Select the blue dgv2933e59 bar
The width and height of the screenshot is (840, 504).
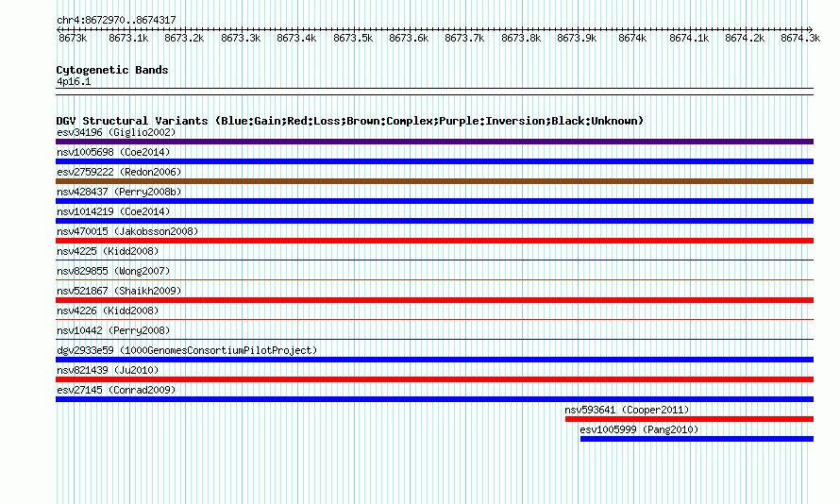tap(434, 360)
